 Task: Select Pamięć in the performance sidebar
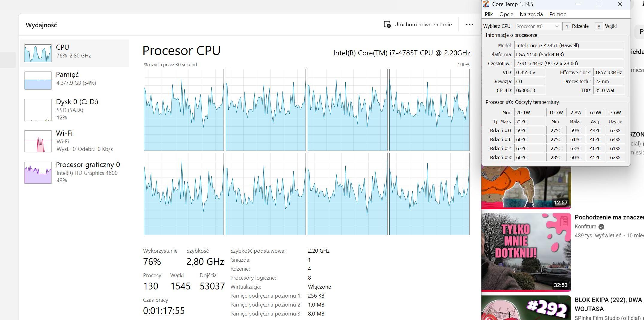coord(75,80)
